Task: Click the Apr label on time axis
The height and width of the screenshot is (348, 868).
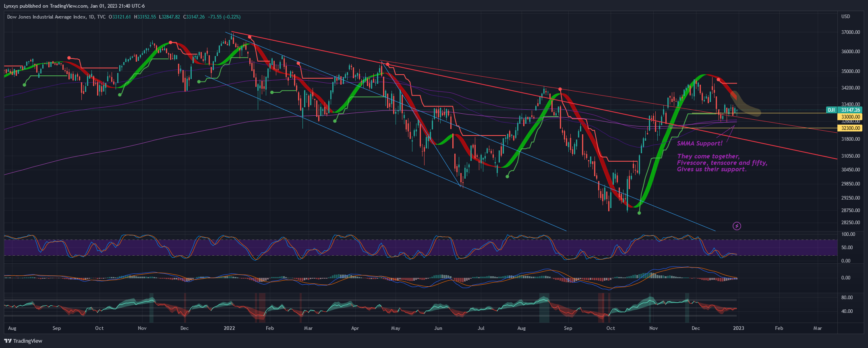Action: click(355, 328)
